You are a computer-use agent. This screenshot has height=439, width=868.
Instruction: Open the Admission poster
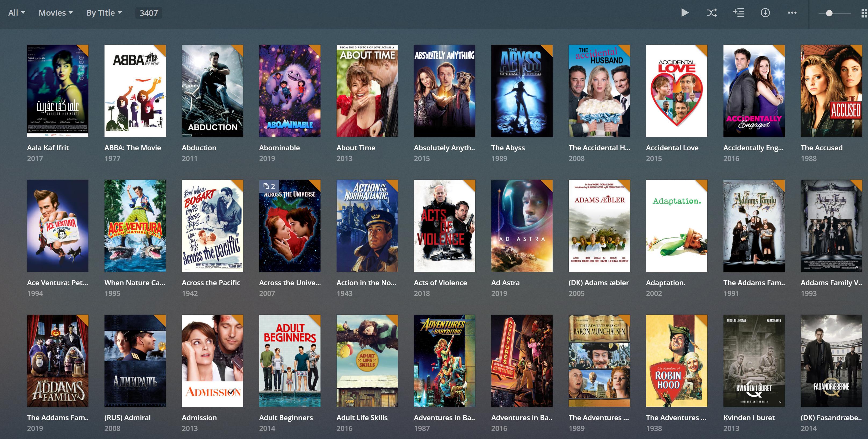pos(212,361)
